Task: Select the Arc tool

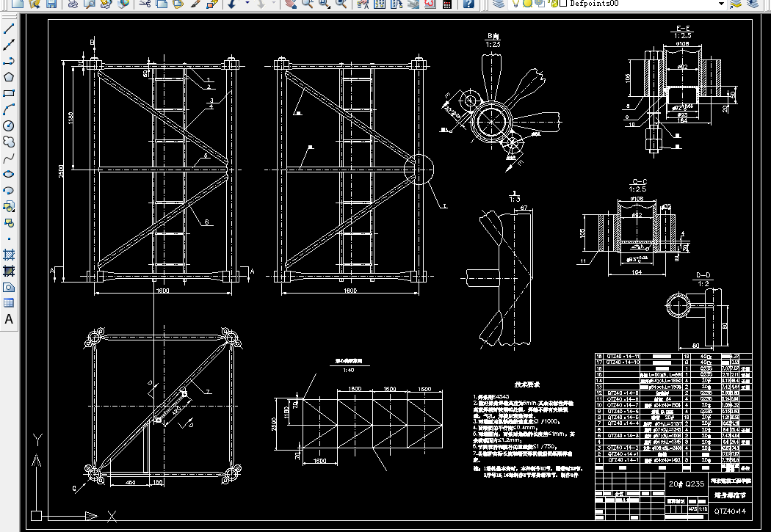Action: pos(8,109)
